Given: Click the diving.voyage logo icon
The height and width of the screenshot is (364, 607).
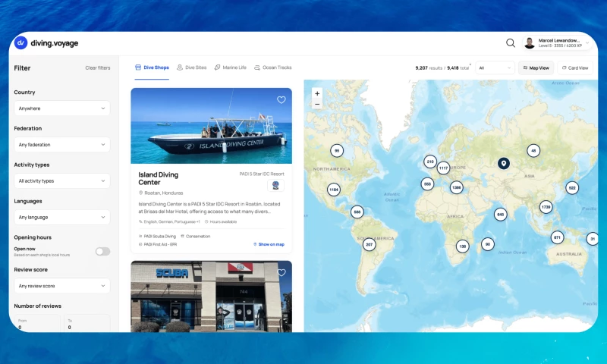Looking at the screenshot, I should 21,43.
